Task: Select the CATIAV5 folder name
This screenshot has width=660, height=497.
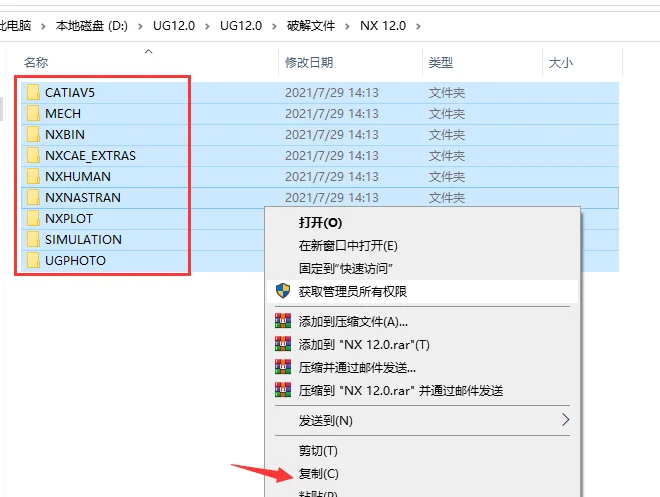Action: point(70,93)
